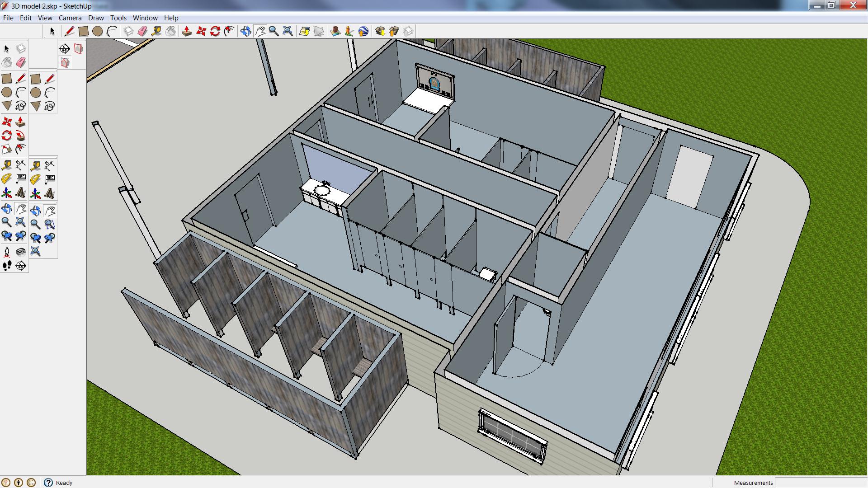The width and height of the screenshot is (868, 488).
Task: Click the Google Earth preview globe icon
Action: point(363,31)
